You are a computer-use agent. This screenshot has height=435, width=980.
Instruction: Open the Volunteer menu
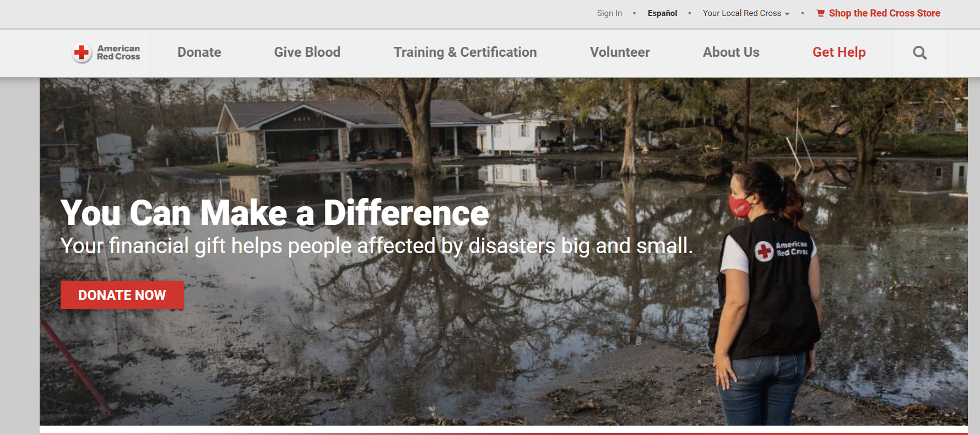pos(620,52)
